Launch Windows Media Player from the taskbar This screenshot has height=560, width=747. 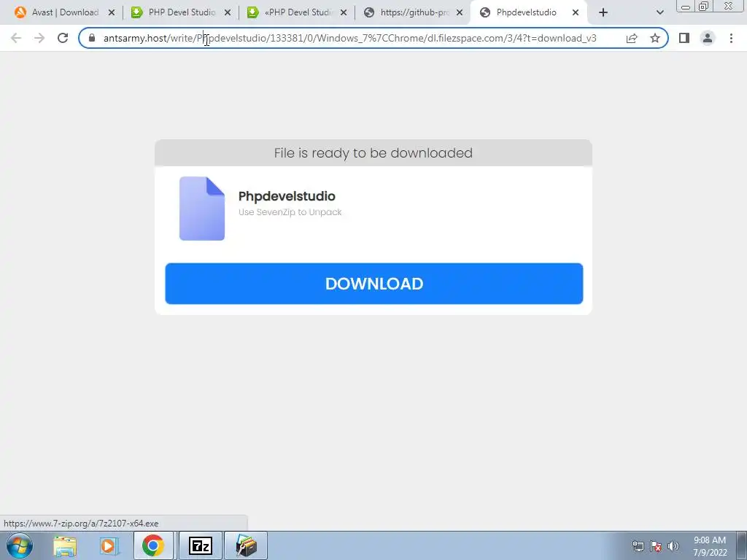pyautogui.click(x=109, y=546)
